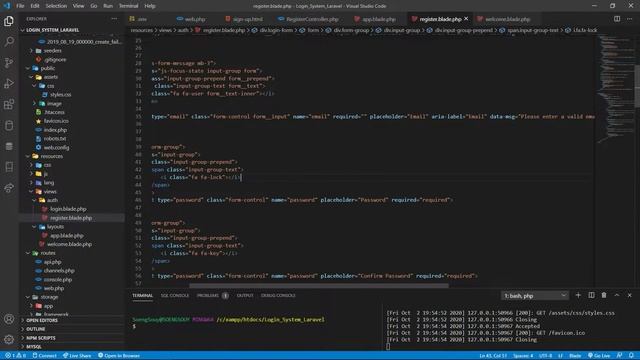The image size is (640, 360).
Task: Click the feedback icon in status bar
Action: [620, 356]
